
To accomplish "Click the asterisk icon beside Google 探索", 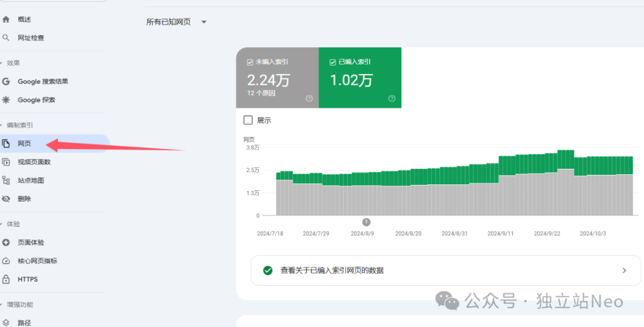I will pyautogui.click(x=6, y=100).
